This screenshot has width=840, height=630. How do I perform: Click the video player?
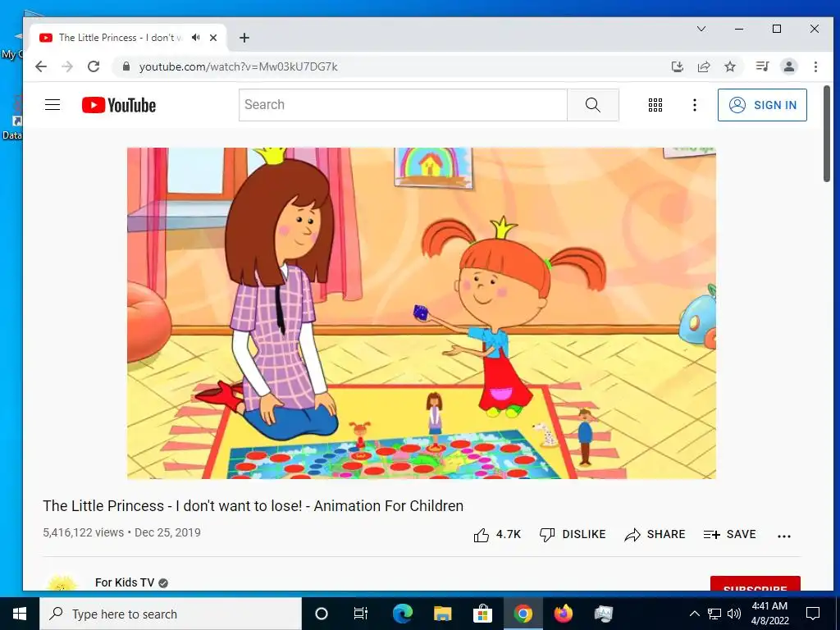tap(421, 313)
